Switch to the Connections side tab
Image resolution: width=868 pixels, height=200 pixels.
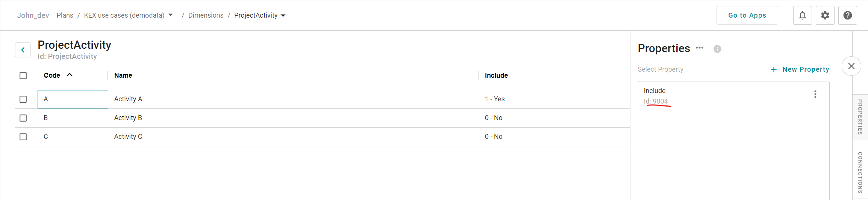[860, 172]
